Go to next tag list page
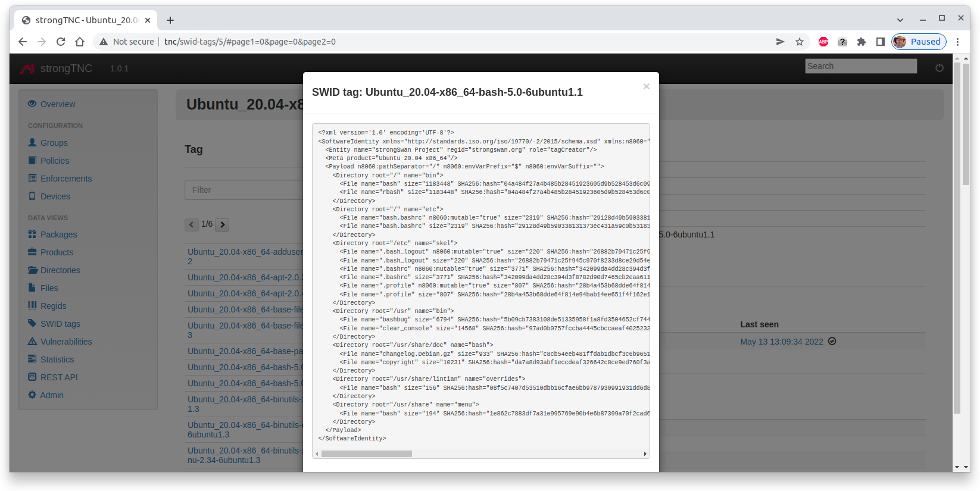Viewport: 980px width, 491px height. coord(223,224)
